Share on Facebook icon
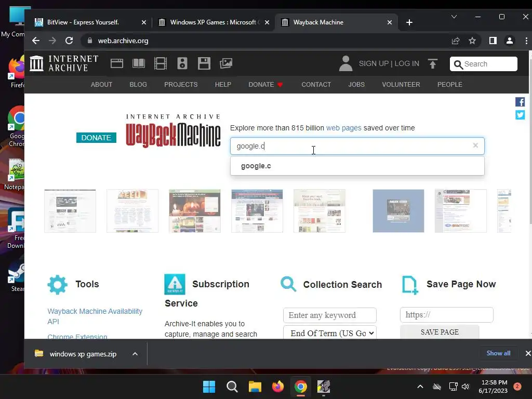532x399 pixels. [520, 102]
